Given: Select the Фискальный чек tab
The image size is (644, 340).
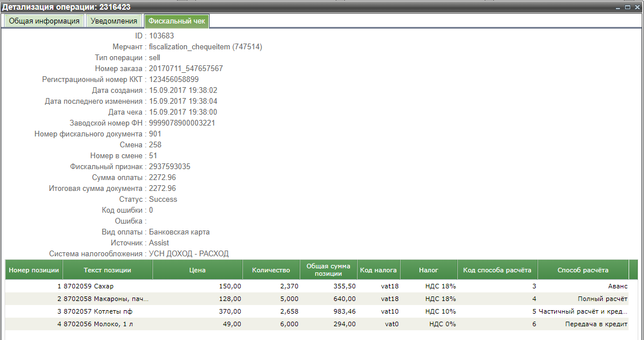Looking at the screenshot, I should [176, 21].
